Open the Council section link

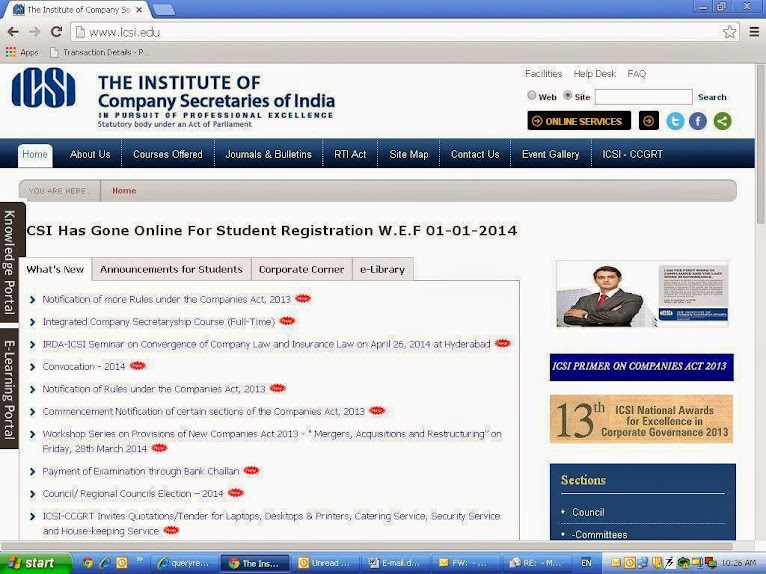[588, 512]
